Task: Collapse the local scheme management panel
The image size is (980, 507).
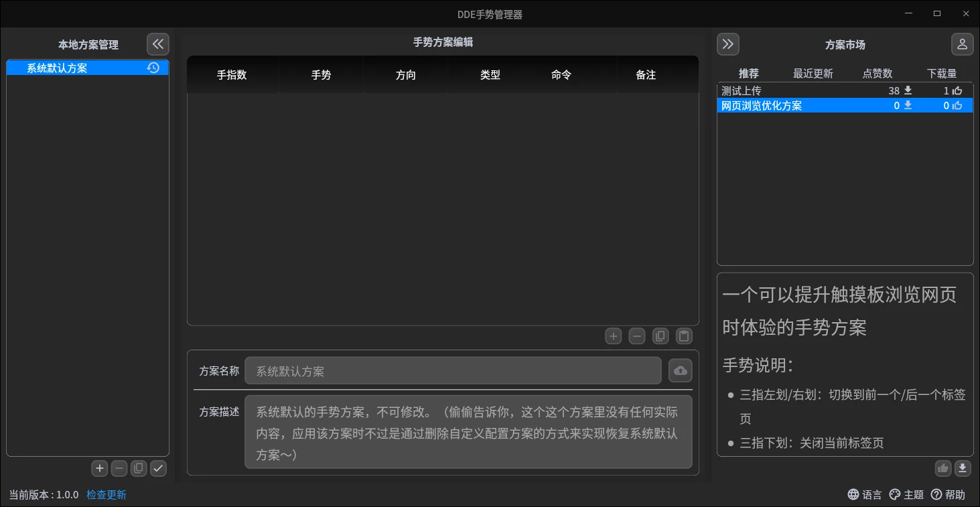Action: click(x=158, y=44)
